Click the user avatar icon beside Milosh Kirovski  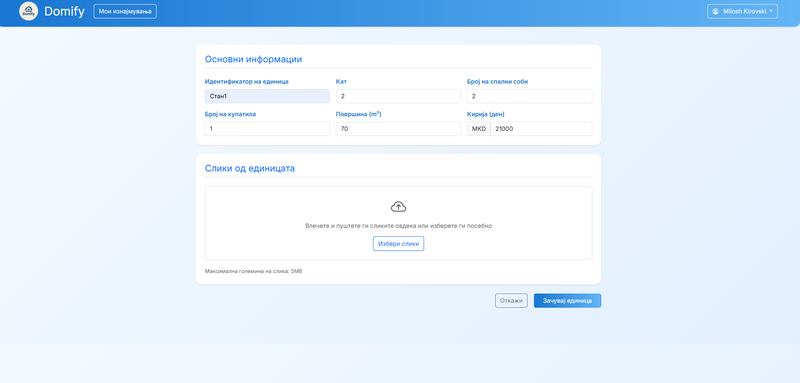click(715, 11)
